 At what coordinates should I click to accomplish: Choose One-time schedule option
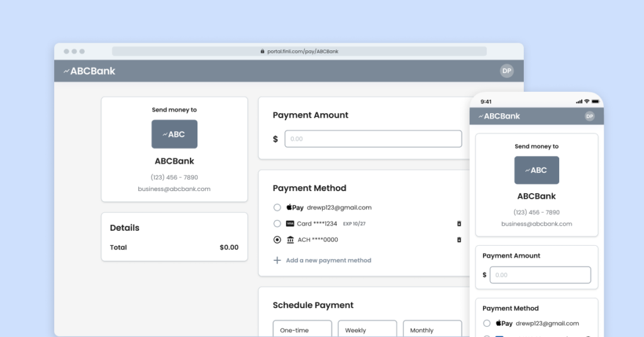point(303,329)
